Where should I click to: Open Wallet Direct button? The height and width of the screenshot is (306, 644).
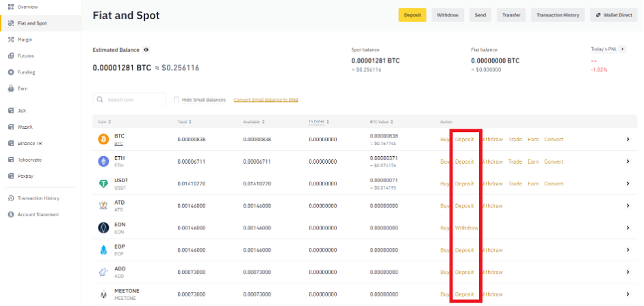point(614,15)
